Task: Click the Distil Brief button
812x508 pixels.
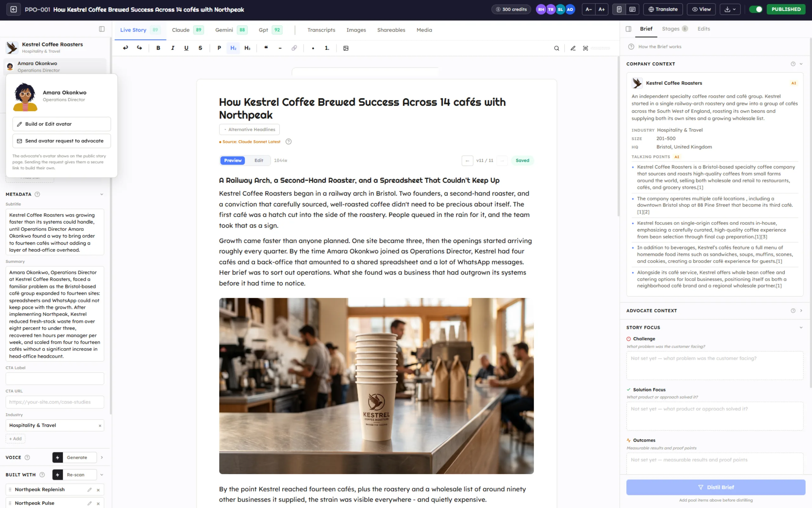Action: [716, 487]
